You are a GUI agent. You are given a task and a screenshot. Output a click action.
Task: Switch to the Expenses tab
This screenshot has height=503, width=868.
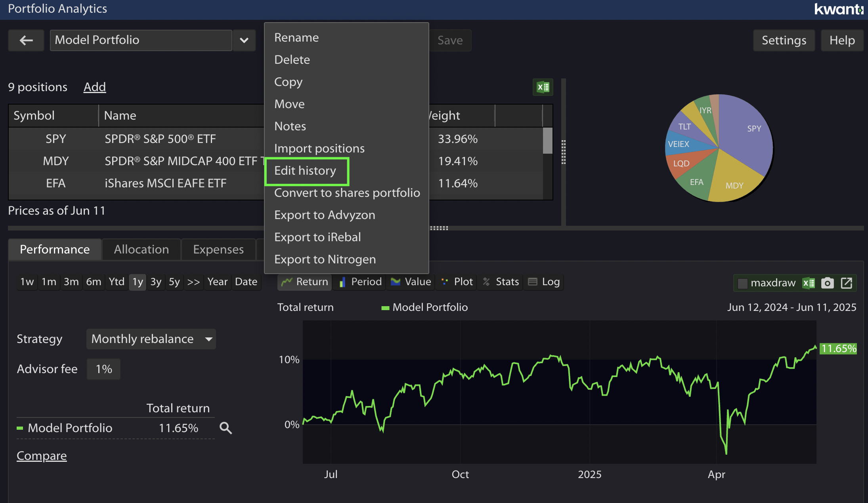[x=218, y=249]
